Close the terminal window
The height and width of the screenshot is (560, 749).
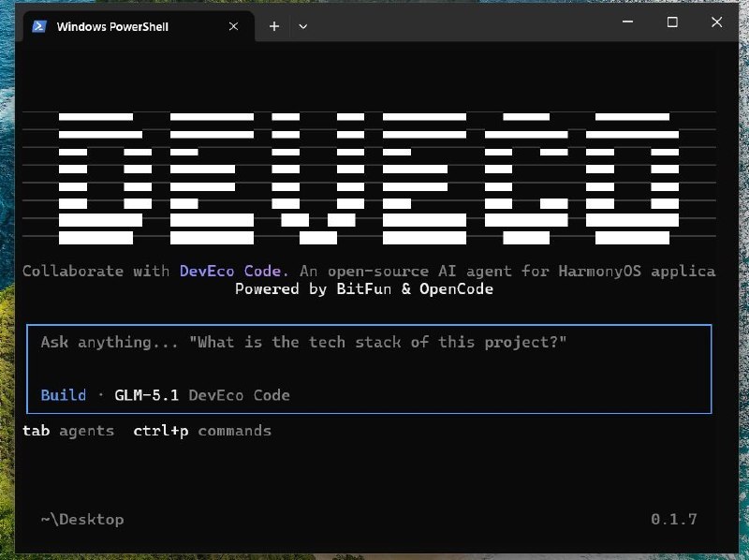[x=716, y=22]
